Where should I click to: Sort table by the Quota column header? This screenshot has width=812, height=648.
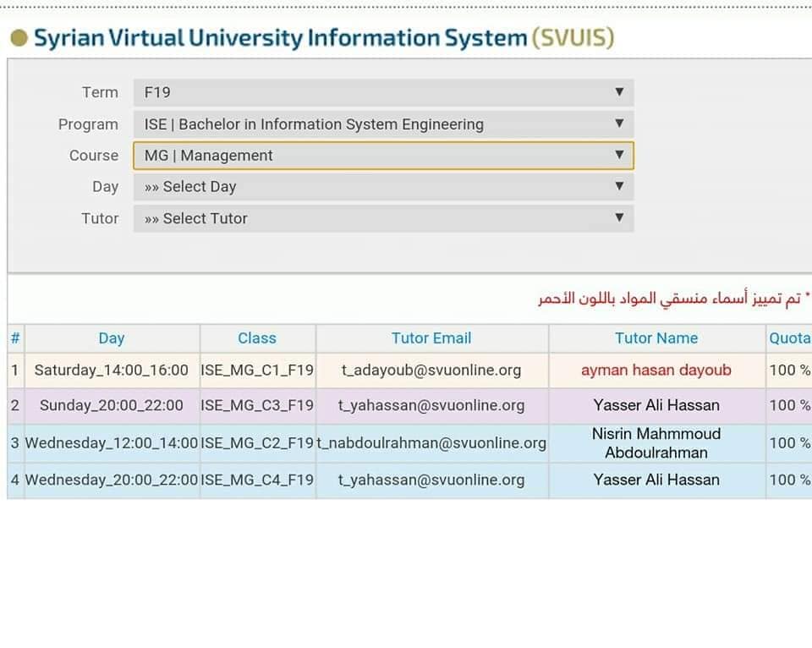tap(789, 338)
